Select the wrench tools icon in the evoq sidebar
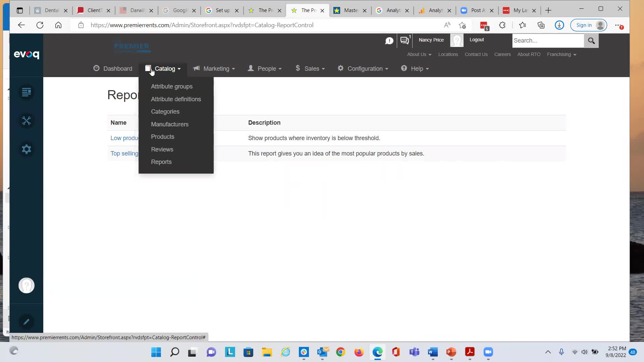The width and height of the screenshot is (644, 362). (26, 121)
